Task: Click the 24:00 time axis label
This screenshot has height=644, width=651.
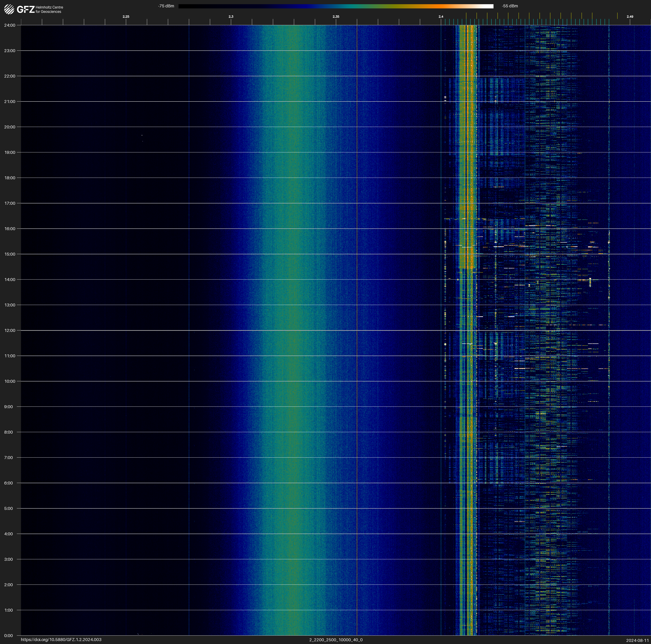Action: click(10, 25)
